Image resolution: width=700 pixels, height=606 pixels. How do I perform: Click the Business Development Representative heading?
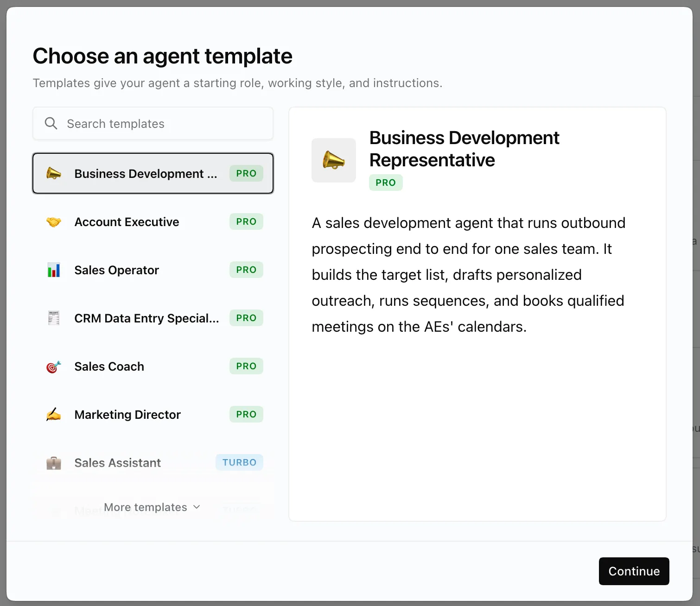tap(464, 149)
